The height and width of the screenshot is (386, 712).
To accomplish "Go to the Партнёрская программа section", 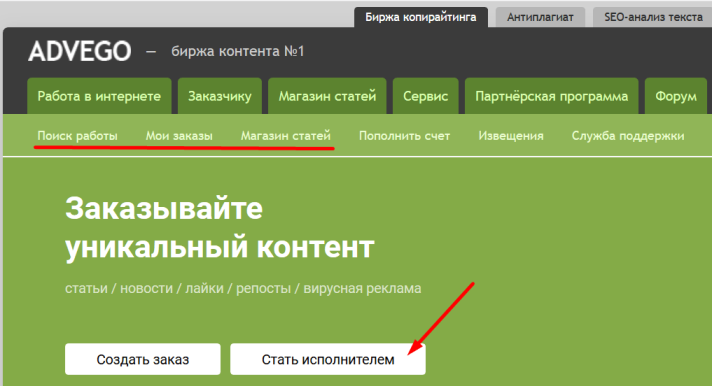I will [x=552, y=96].
